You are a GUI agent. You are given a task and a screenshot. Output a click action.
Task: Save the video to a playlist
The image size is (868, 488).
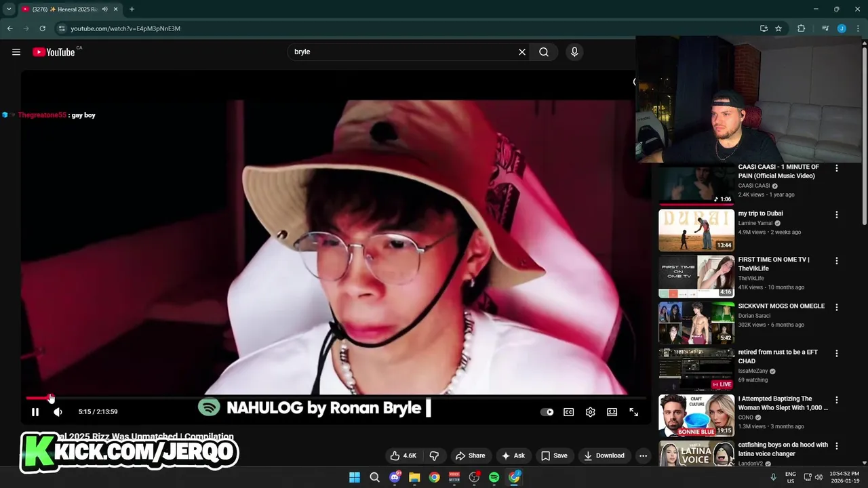(x=553, y=455)
